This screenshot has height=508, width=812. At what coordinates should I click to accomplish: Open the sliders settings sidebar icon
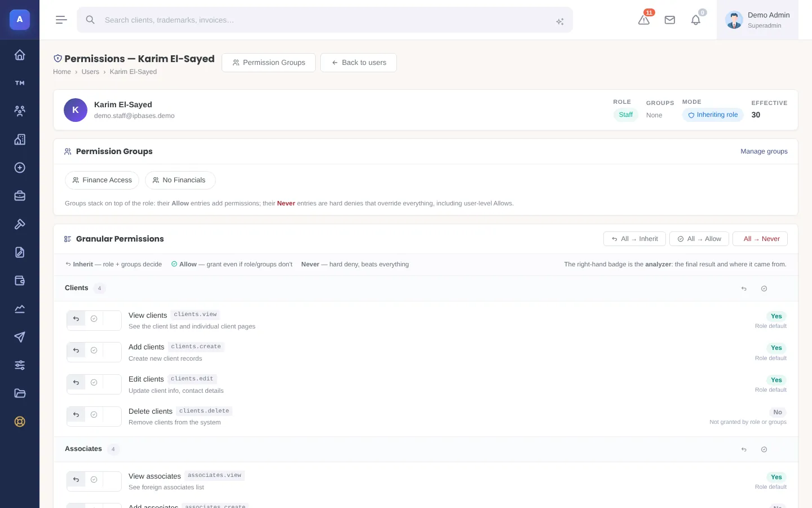coord(20,365)
